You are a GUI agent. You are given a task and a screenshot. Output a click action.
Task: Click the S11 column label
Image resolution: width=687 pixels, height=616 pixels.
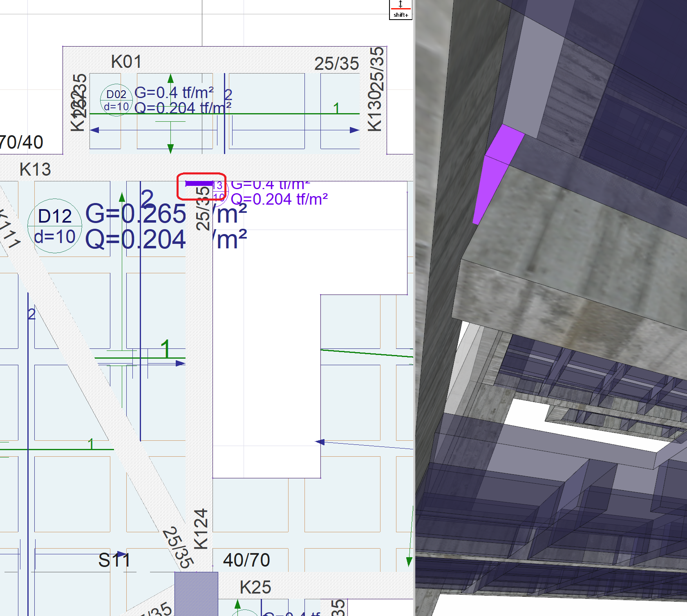click(x=114, y=560)
